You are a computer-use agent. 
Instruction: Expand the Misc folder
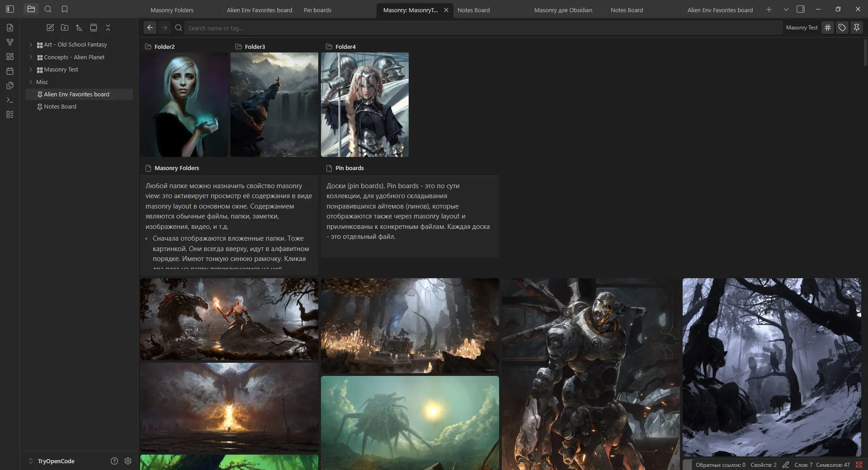click(31, 82)
